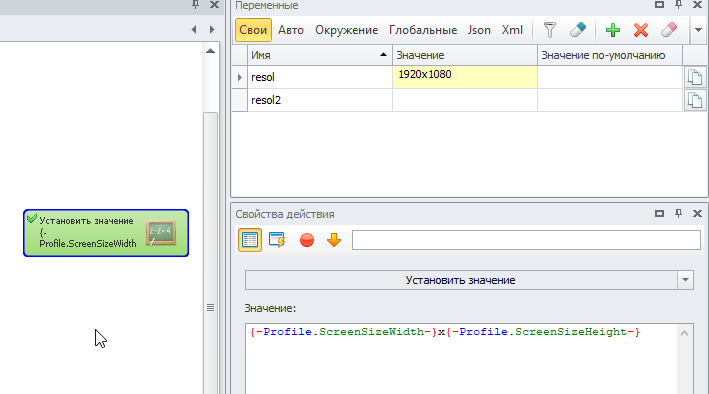Click the empty resol2 value cell
The width and height of the screenshot is (709, 394).
coord(465,100)
